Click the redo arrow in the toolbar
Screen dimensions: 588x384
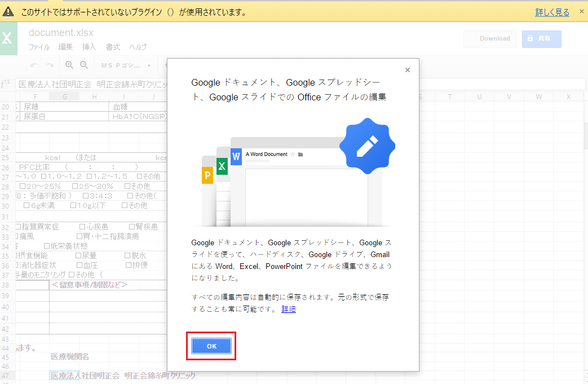click(x=50, y=65)
